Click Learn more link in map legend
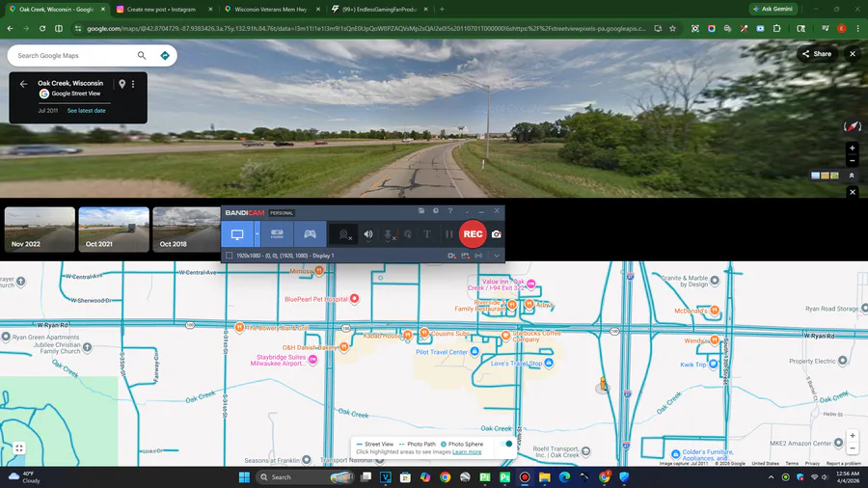This screenshot has width=868, height=488. pos(467,452)
